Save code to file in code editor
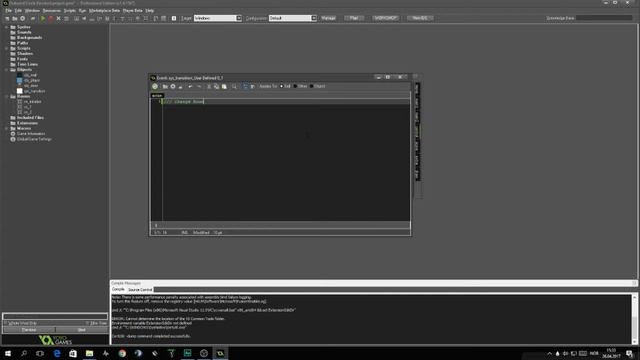640x360 pixels. 173,87
